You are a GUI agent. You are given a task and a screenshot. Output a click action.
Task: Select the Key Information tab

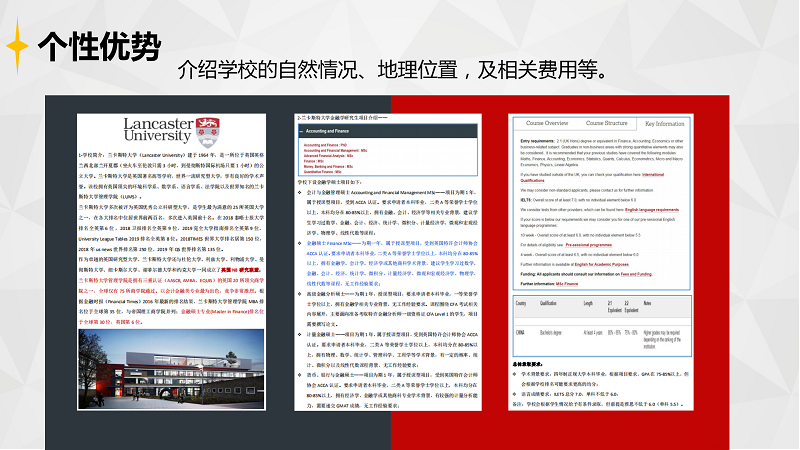(x=664, y=124)
